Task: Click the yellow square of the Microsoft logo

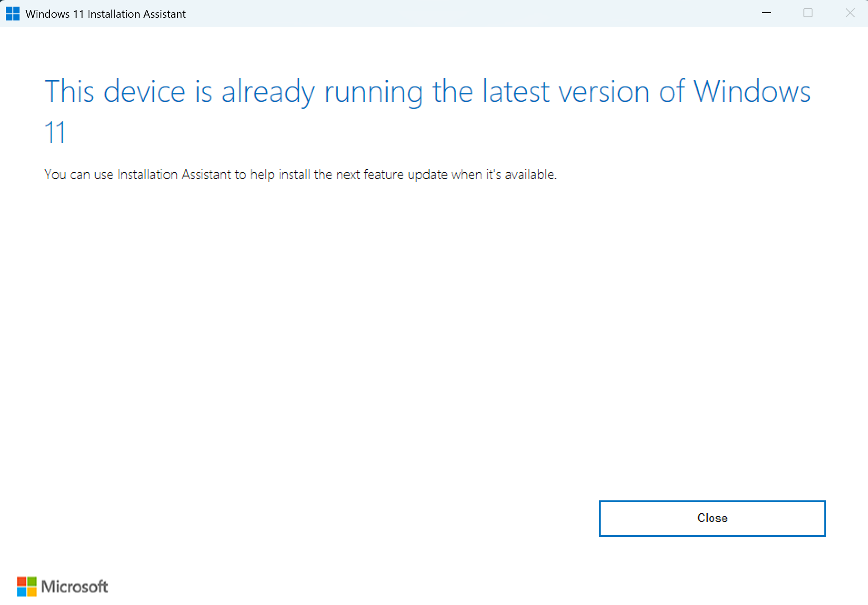Action: (x=32, y=591)
